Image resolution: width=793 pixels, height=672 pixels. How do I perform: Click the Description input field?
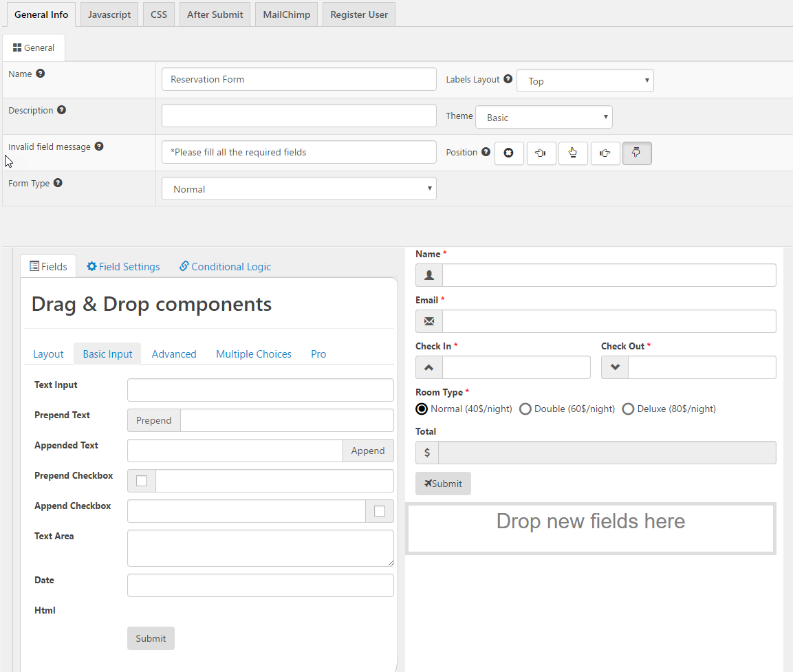click(299, 116)
